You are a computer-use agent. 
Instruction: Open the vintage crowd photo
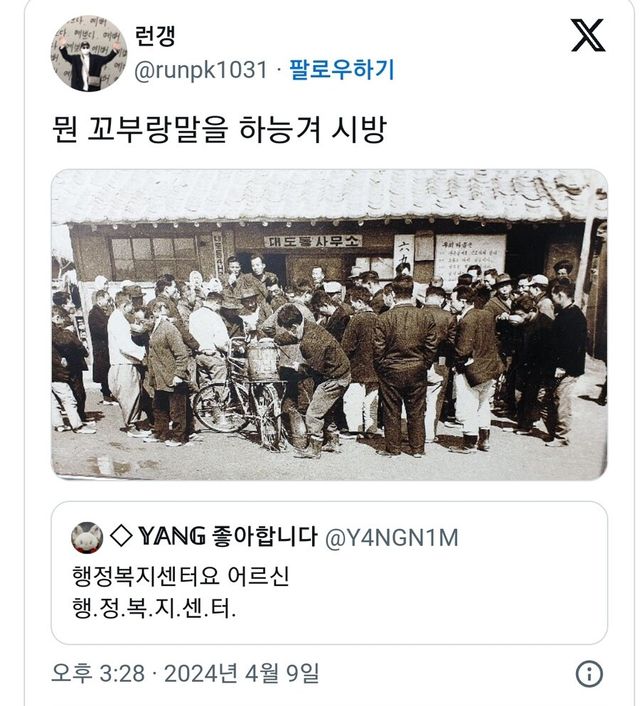(x=329, y=325)
